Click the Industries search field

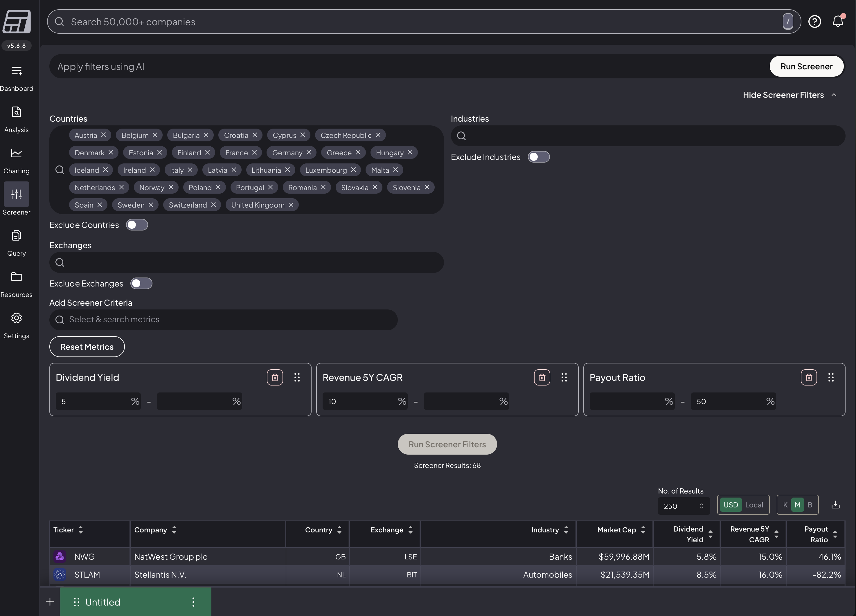(648, 136)
